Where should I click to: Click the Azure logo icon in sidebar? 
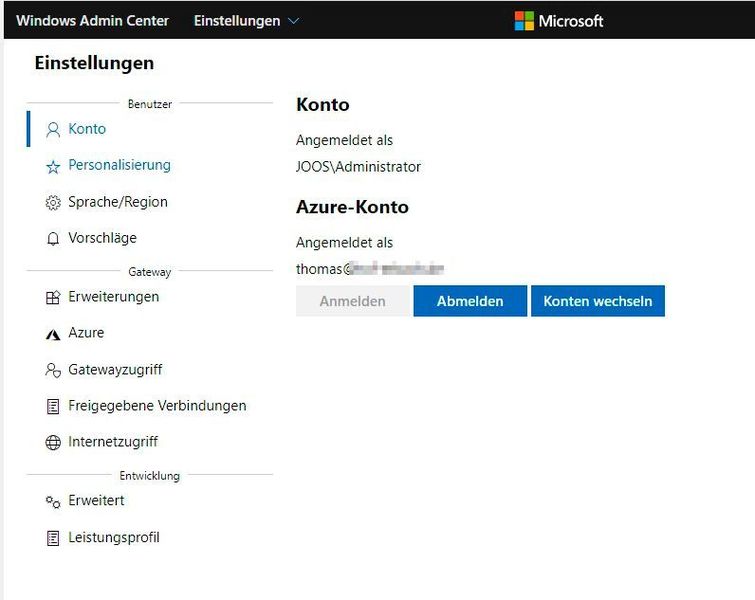[53, 334]
